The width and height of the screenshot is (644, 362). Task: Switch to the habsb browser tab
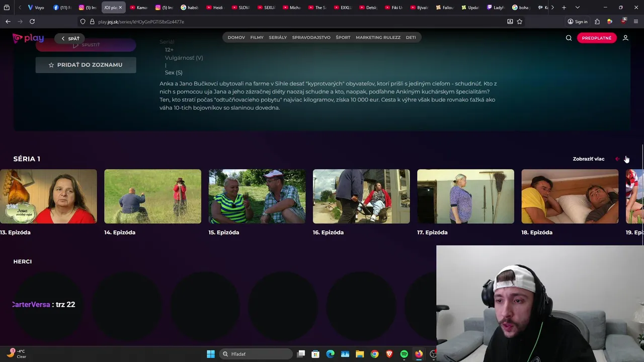tap(190, 8)
